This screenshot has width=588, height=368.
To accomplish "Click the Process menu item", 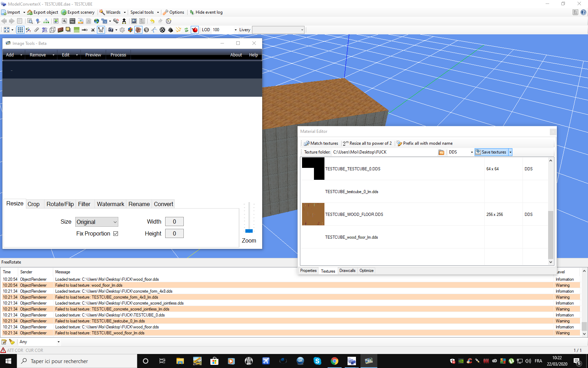I will (118, 55).
